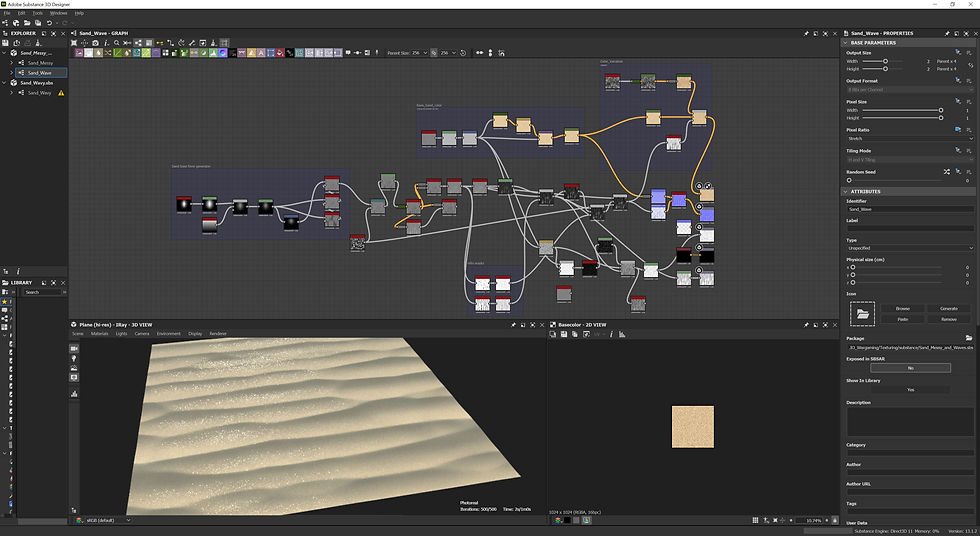Screen dimensions: 980x536
Task: Open the Help menu
Action: coord(79,13)
